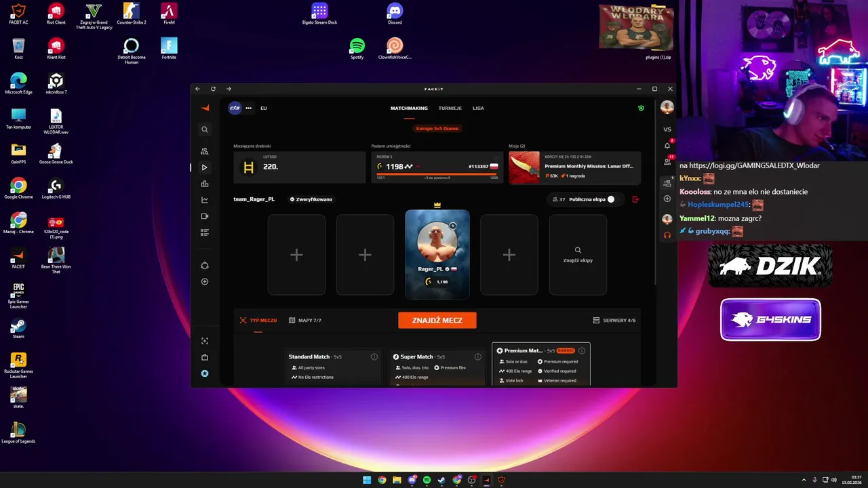The image size is (868, 488).
Task: Click the crosshair scan icon in sidebar
Action: [205, 341]
